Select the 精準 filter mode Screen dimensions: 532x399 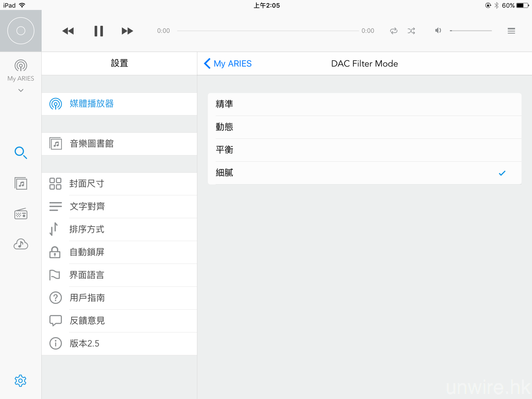click(364, 104)
